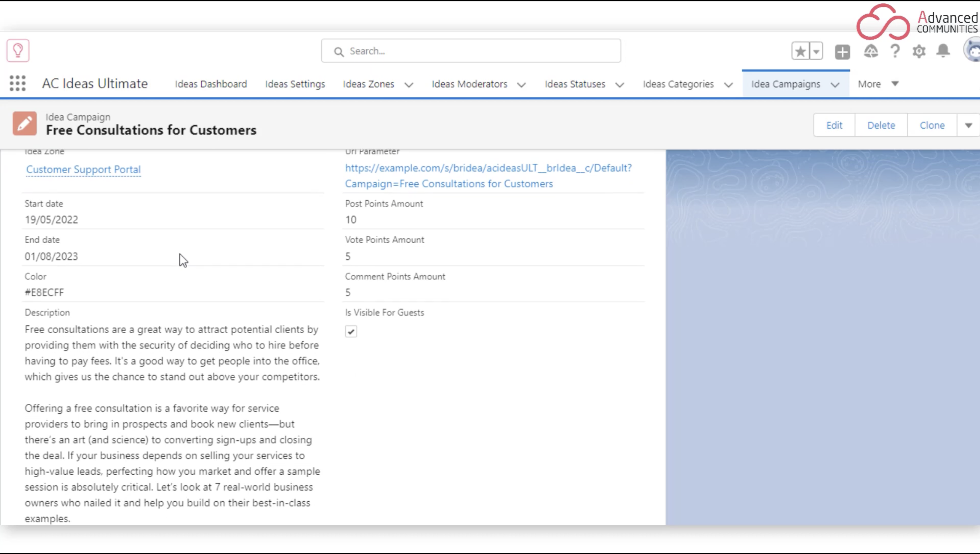Expand the Ideas Statuses tab chevron
Image resolution: width=980 pixels, height=554 pixels.
620,84
